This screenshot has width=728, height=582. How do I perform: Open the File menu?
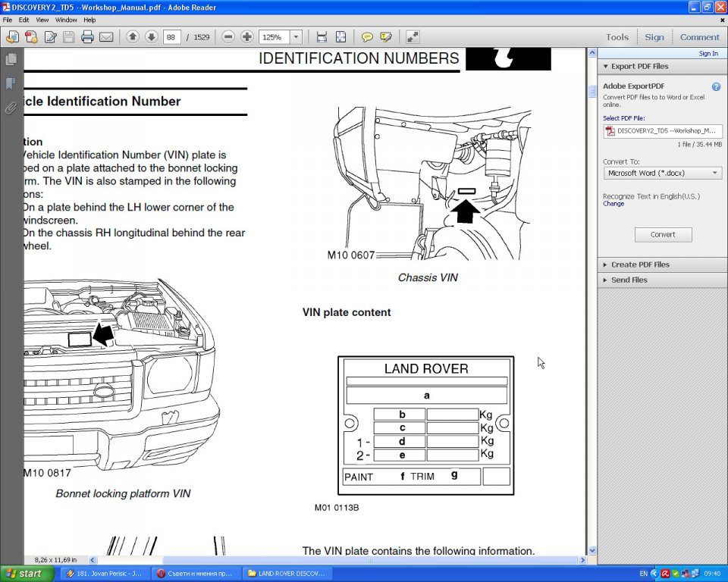click(8, 20)
